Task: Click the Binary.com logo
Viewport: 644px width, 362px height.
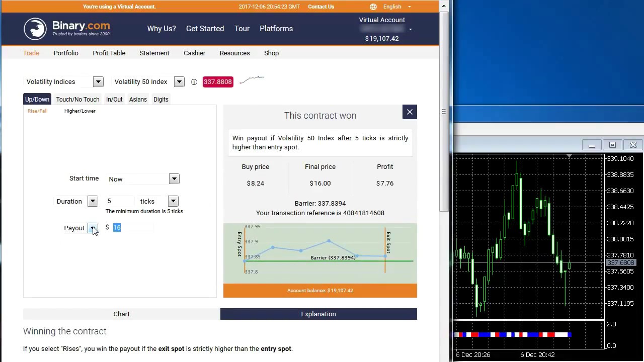Action: point(66,29)
